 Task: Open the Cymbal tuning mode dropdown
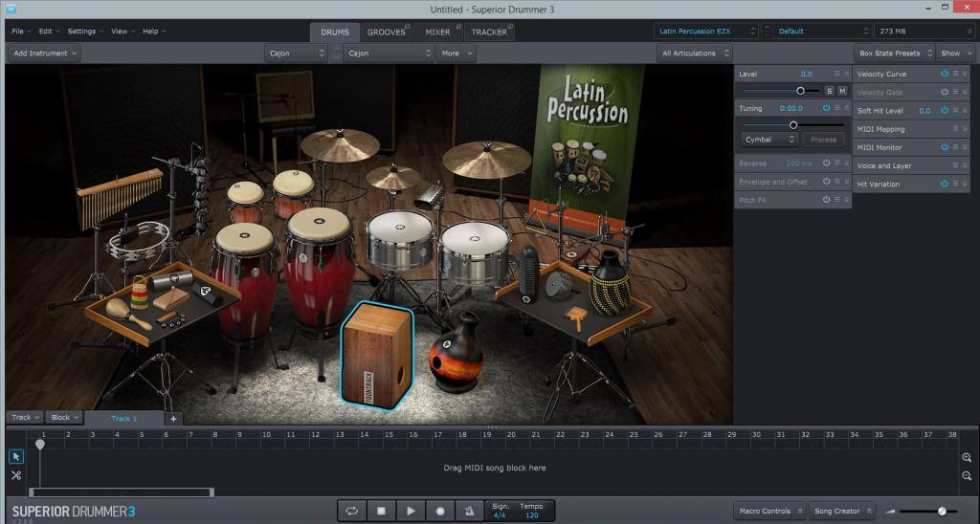[x=769, y=140]
